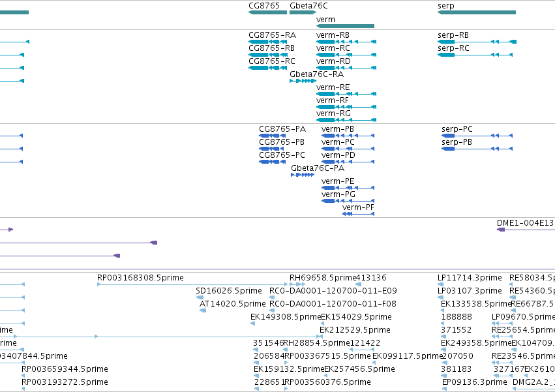Click EST label RH28854.5prime

coord(317,343)
